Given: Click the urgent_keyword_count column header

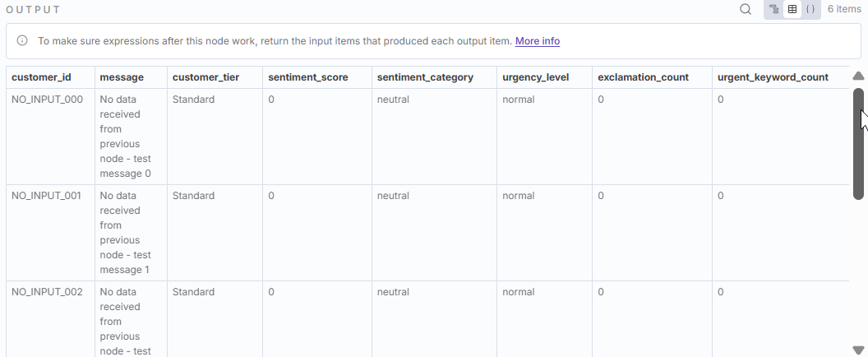Looking at the screenshot, I should pyautogui.click(x=773, y=77).
